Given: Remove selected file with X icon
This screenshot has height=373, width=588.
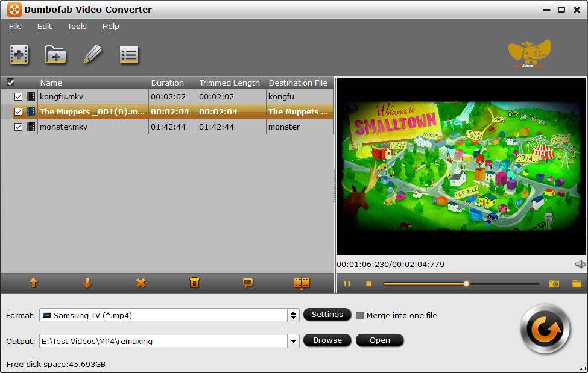Looking at the screenshot, I should pos(141,283).
